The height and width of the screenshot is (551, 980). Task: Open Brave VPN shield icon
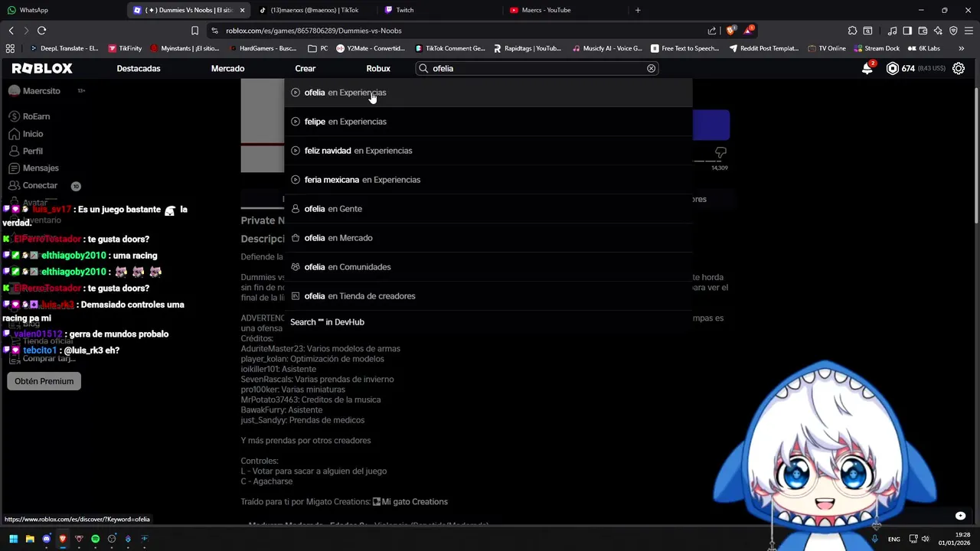(x=953, y=31)
